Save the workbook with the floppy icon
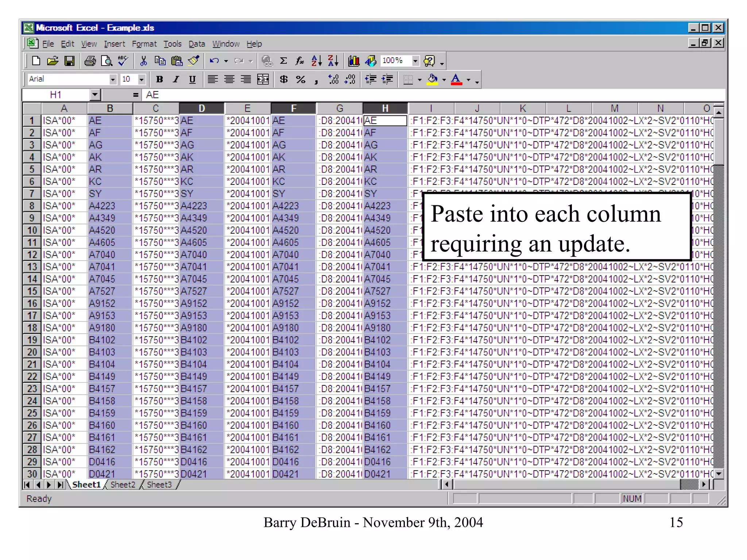The width and height of the screenshot is (747, 560). point(69,61)
